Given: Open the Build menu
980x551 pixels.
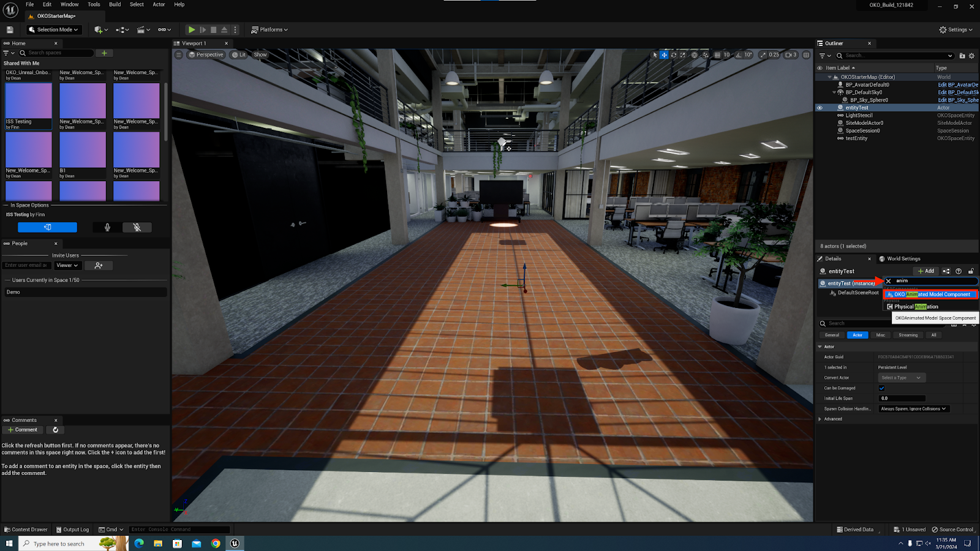Looking at the screenshot, I should pyautogui.click(x=115, y=4).
